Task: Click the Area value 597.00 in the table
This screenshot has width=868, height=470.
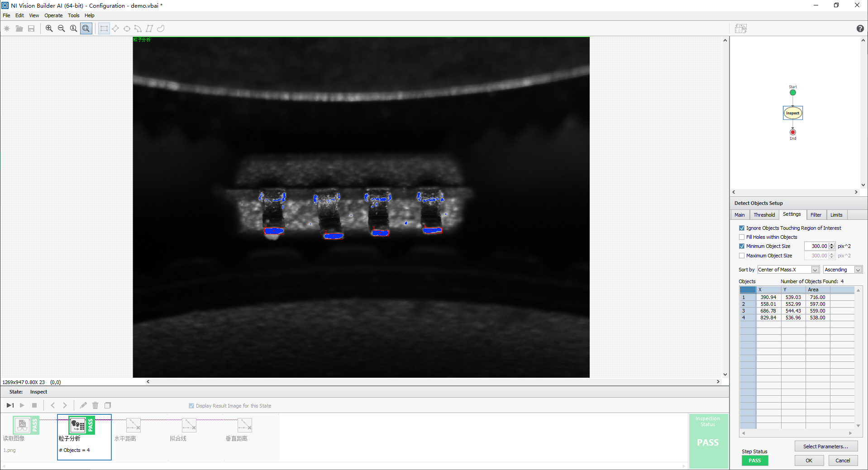Action: (x=817, y=304)
